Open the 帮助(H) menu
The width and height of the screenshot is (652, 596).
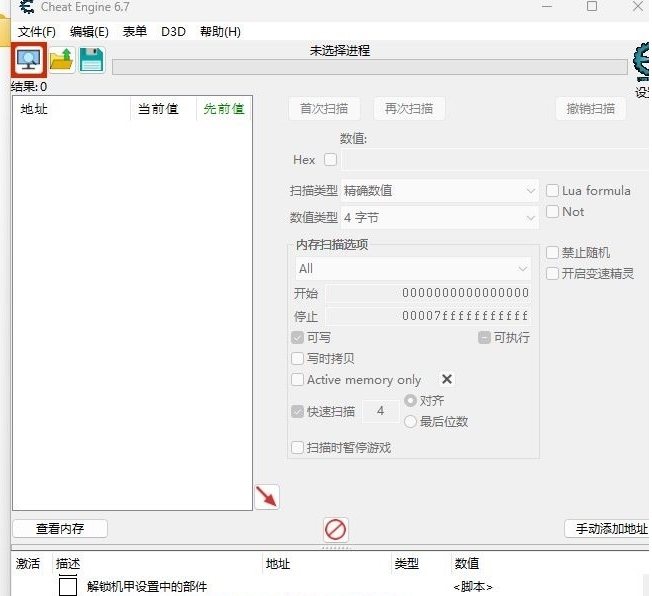[220, 32]
